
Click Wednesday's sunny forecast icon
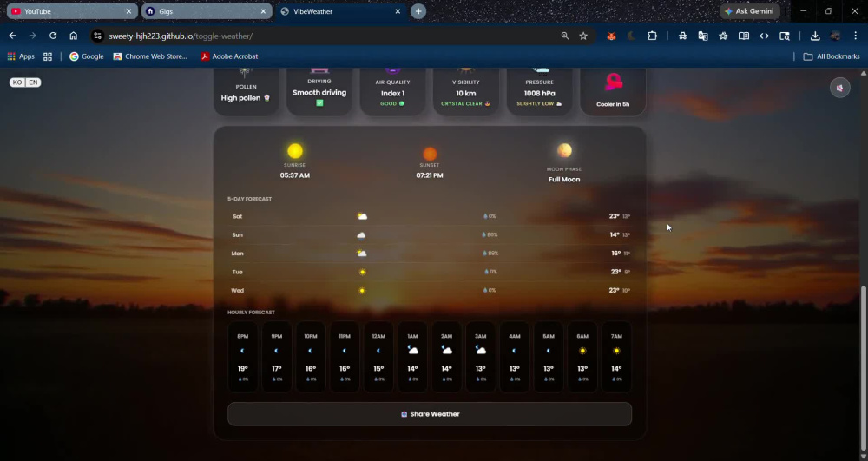point(362,291)
